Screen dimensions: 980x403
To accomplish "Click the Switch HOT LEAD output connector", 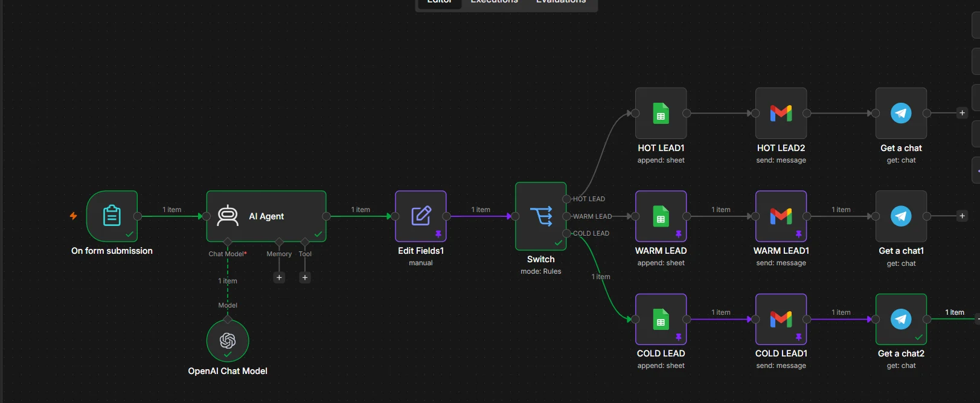I will pyautogui.click(x=566, y=199).
